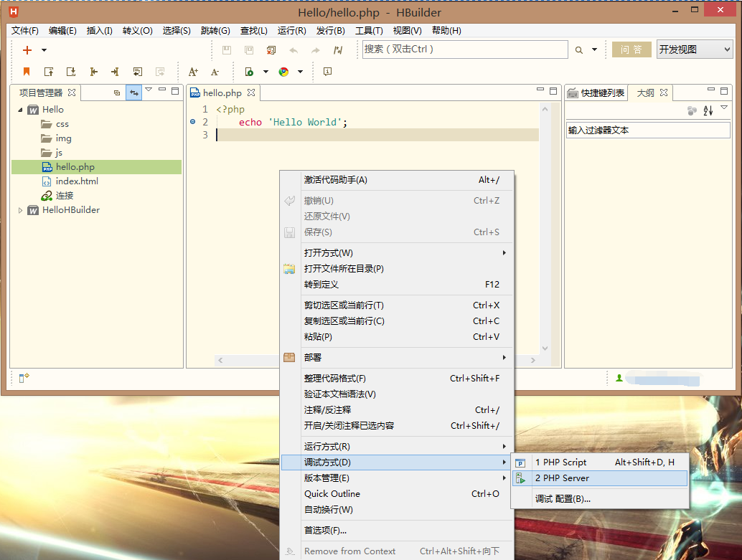Click the jump to line start icon
The height and width of the screenshot is (560, 742).
(x=93, y=72)
